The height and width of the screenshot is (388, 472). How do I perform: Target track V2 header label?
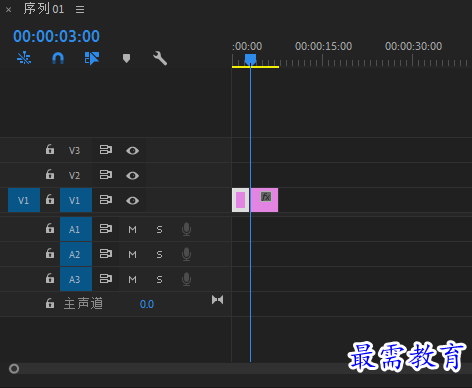click(74, 175)
